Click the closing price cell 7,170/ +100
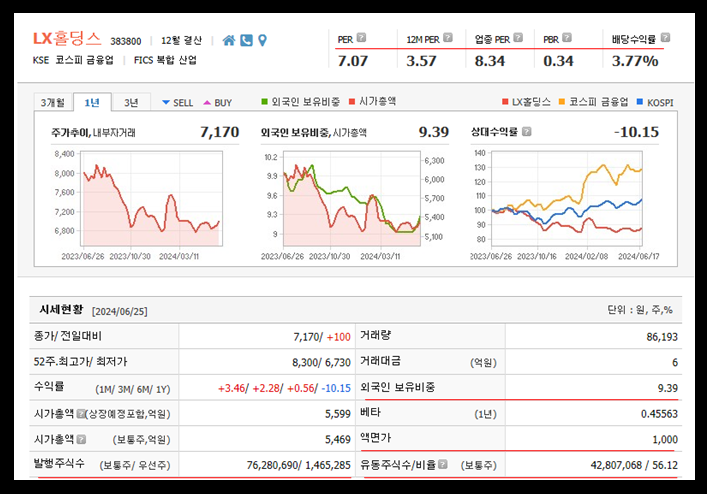Image resolution: width=707 pixels, height=494 pixels. (x=322, y=337)
